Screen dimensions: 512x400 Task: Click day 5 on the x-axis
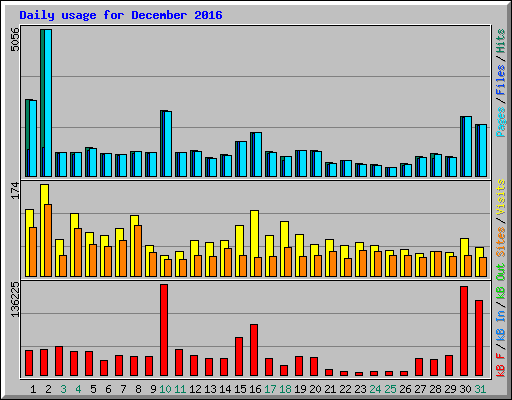pos(93,389)
